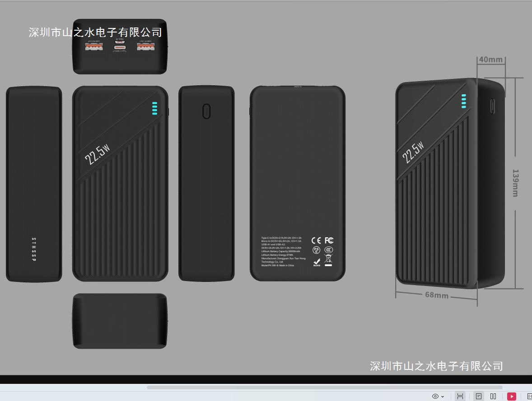532x401 pixels.
Task: Click the 40mm dimension label
Action: pos(490,60)
